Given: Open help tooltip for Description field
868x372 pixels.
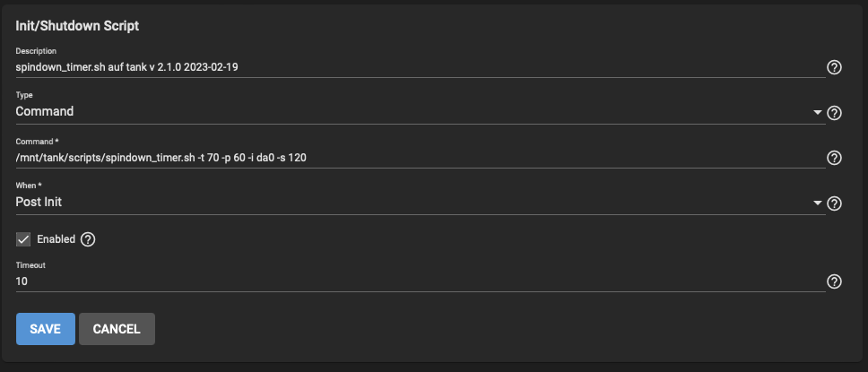Looking at the screenshot, I should point(834,67).
